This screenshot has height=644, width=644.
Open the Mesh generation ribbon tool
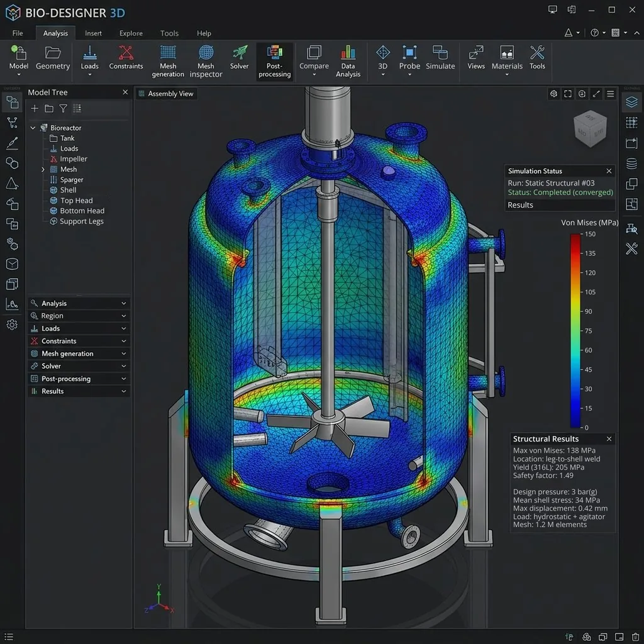click(167, 61)
